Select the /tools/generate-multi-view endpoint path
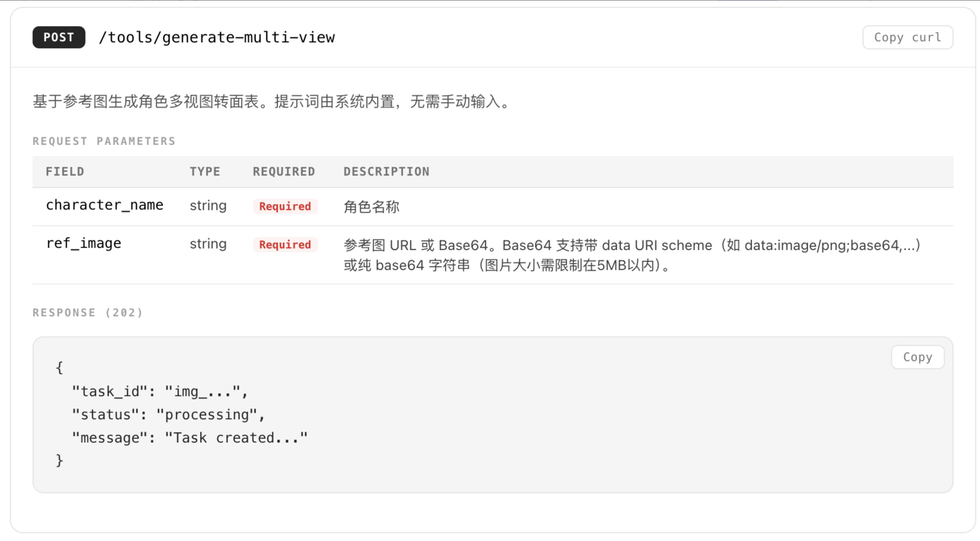This screenshot has height=541, width=980. click(217, 37)
